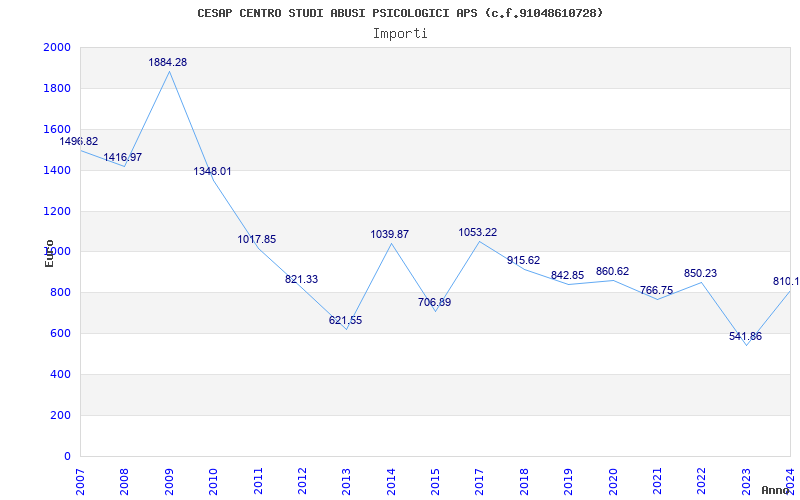Click the 1017.85 data label

[x=257, y=239]
